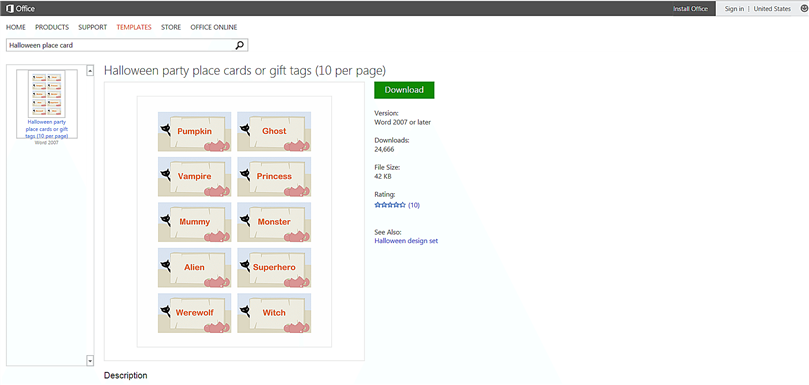Click the page title Halloween party place cards
The width and height of the screenshot is (809, 385).
point(245,71)
